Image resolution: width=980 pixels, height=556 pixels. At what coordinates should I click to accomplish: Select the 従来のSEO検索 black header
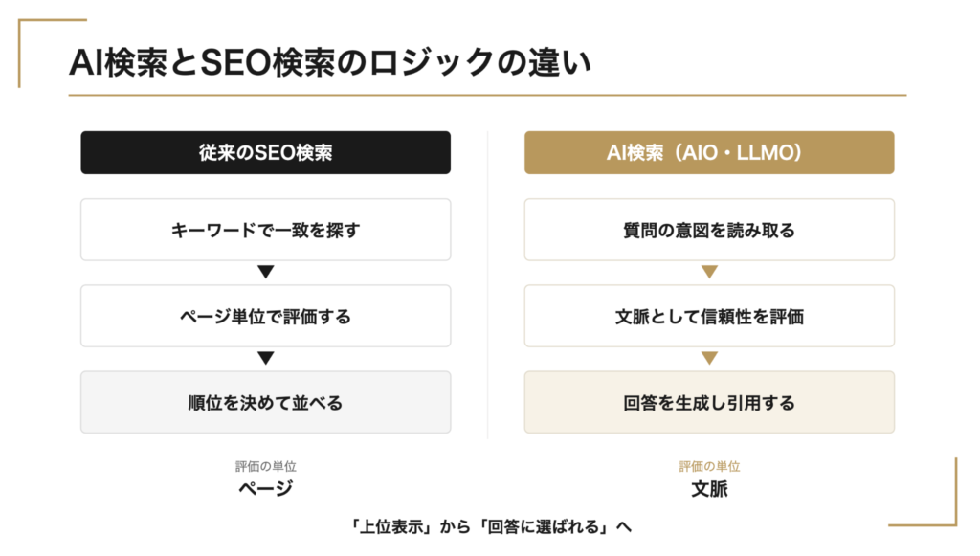click(x=266, y=152)
